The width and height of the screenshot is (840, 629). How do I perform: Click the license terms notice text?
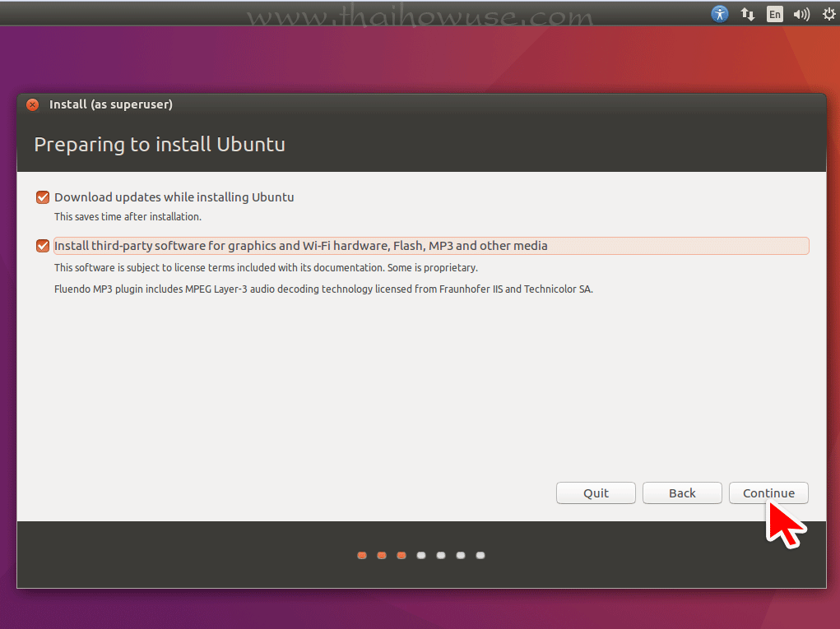coord(266,268)
